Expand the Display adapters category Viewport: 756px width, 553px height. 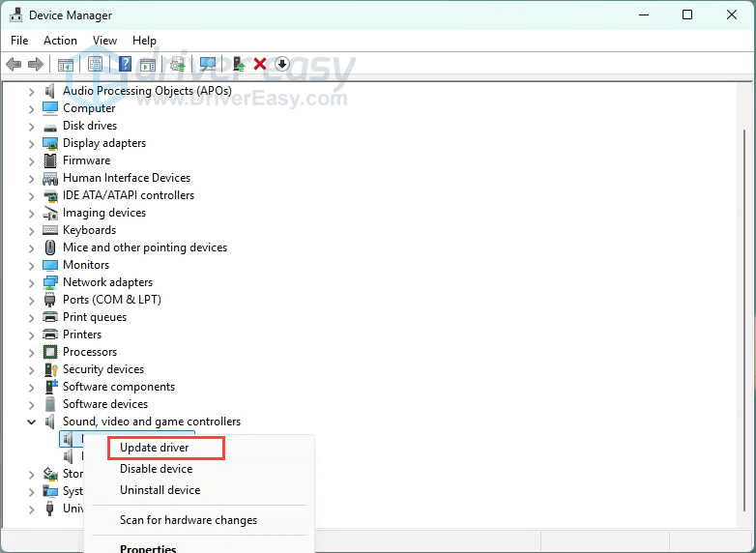32,143
